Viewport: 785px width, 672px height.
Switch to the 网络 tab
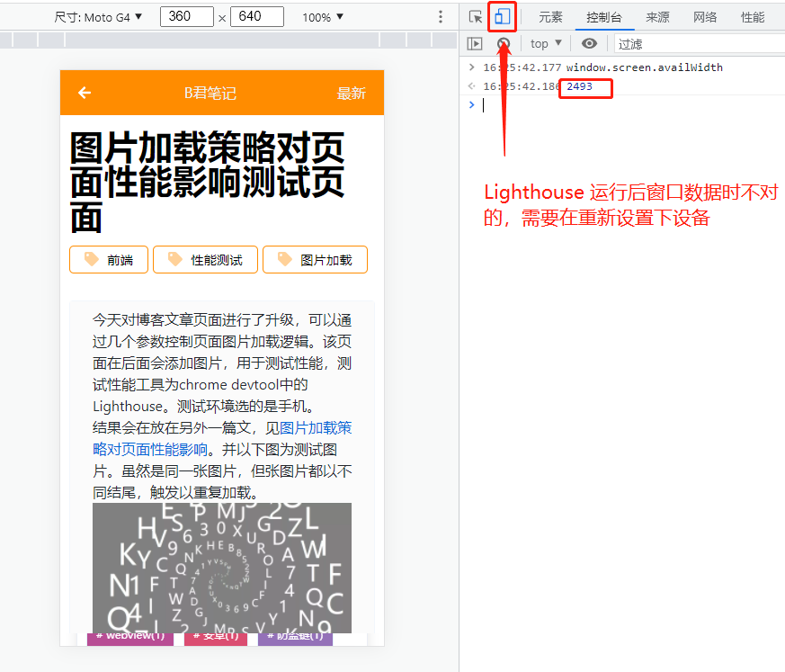point(705,17)
